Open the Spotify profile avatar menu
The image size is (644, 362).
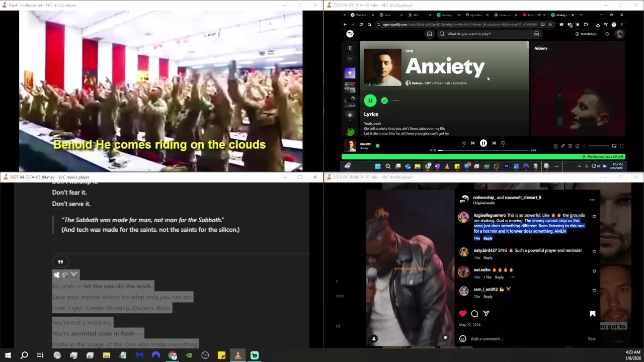coord(620,34)
